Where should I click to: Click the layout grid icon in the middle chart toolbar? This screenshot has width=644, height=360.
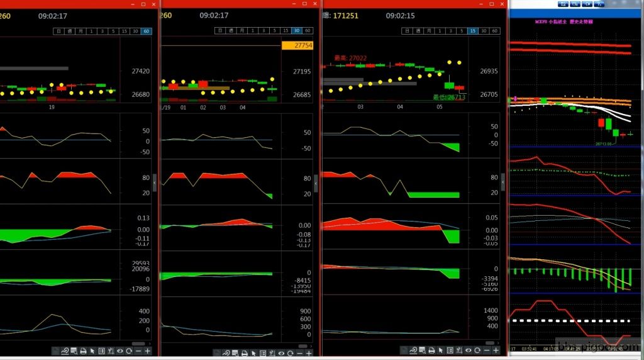tap(263, 351)
